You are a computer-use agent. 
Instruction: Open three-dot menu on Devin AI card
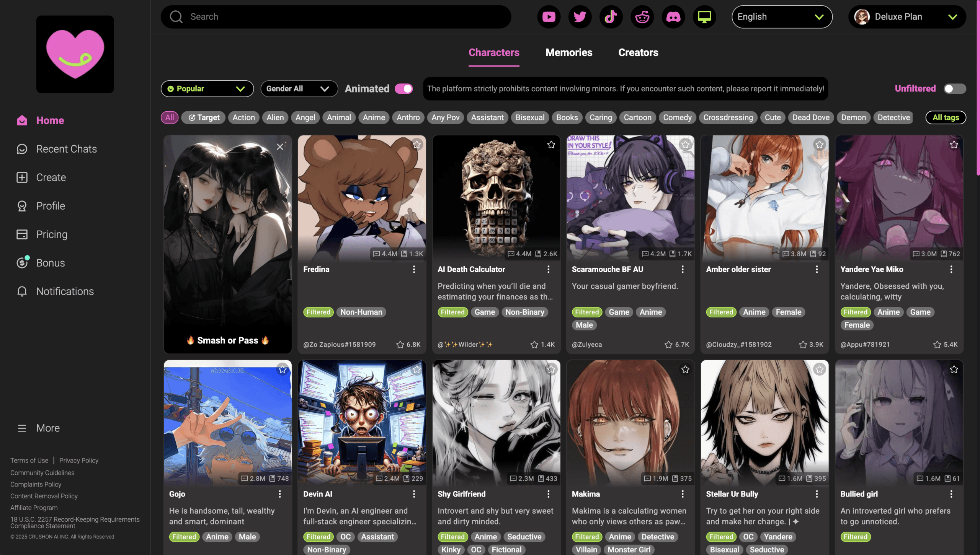(414, 494)
